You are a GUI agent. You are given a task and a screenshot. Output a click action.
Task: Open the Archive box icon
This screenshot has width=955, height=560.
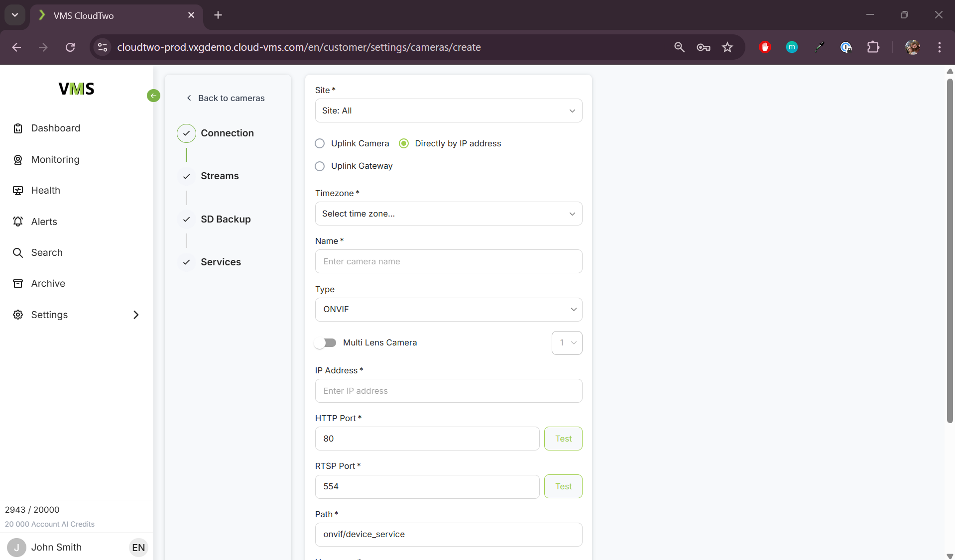tap(18, 284)
